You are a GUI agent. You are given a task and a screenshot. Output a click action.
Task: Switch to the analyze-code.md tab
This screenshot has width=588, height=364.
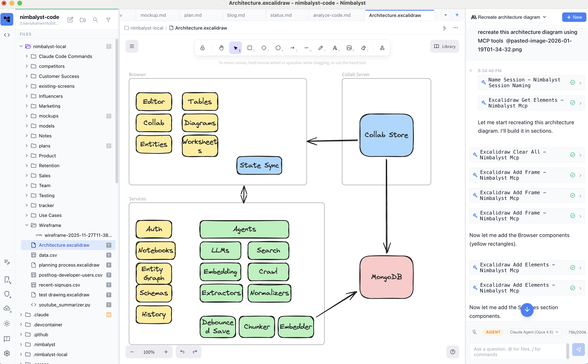tap(331, 15)
